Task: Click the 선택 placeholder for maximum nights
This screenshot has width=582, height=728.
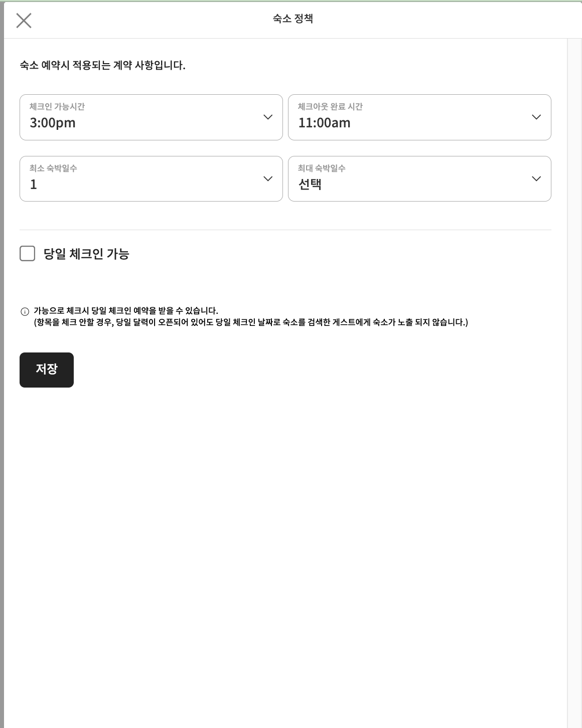Action: 310,185
